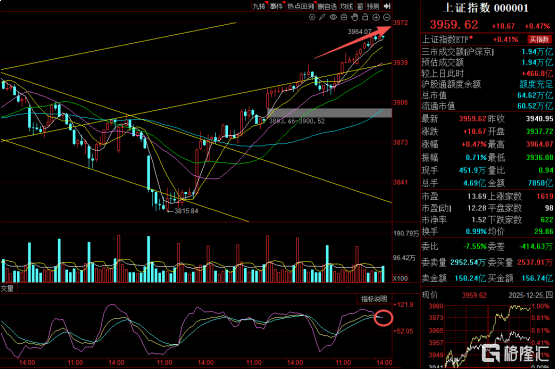Click the 委差 value -414.63万

pyautogui.click(x=536, y=247)
